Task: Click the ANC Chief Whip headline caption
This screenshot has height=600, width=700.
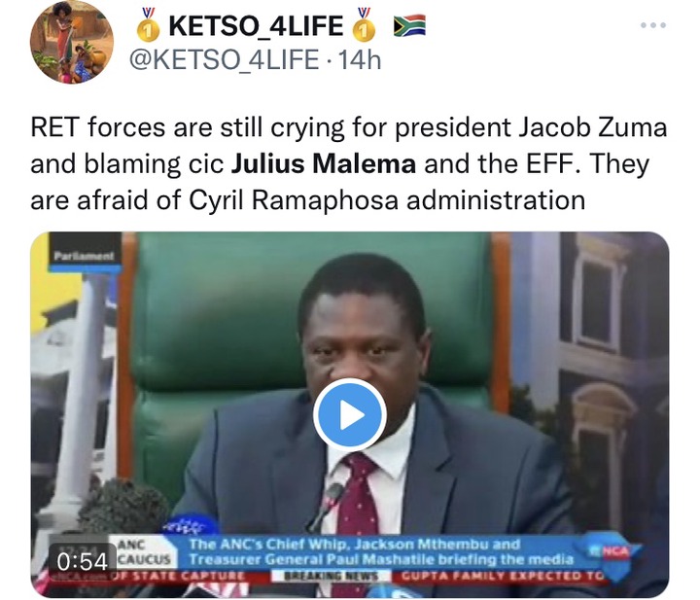Action: coord(381,551)
